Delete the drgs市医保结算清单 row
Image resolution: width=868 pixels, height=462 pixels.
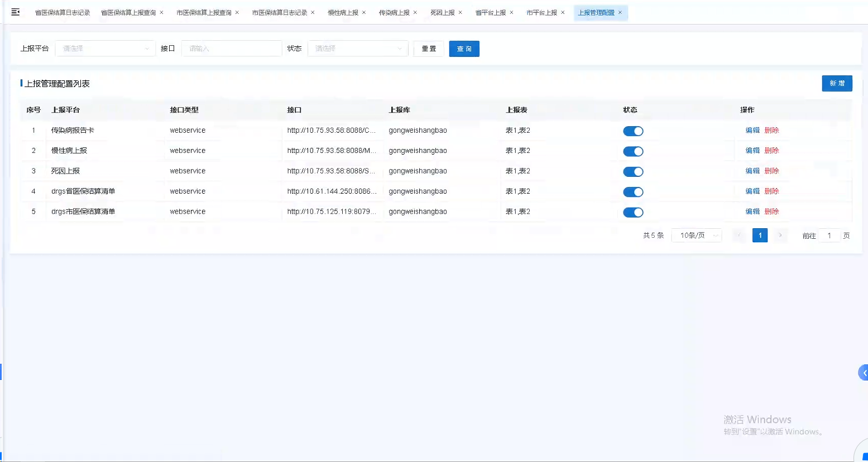click(771, 211)
